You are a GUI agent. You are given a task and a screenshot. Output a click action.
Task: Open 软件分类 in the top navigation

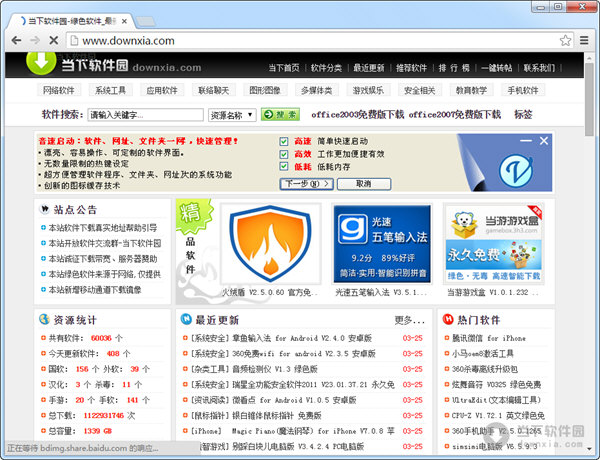326,68
